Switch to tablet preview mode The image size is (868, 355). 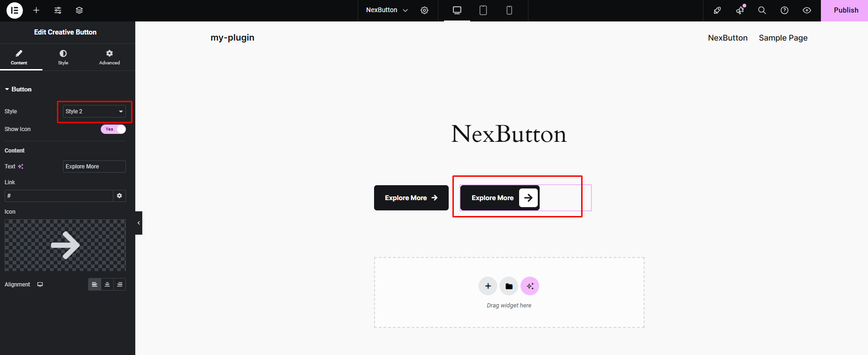[x=483, y=10]
